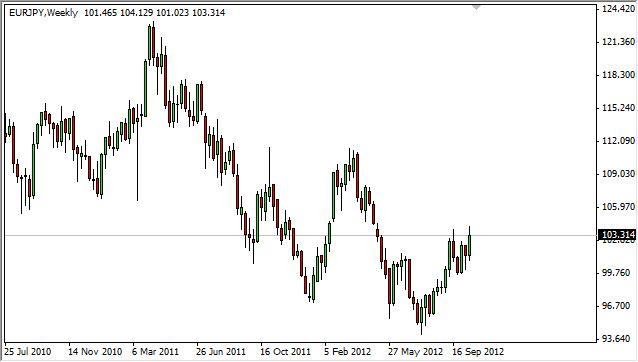Select the 109.030 price axis label
The height and width of the screenshot is (362, 638).
pyautogui.click(x=618, y=174)
